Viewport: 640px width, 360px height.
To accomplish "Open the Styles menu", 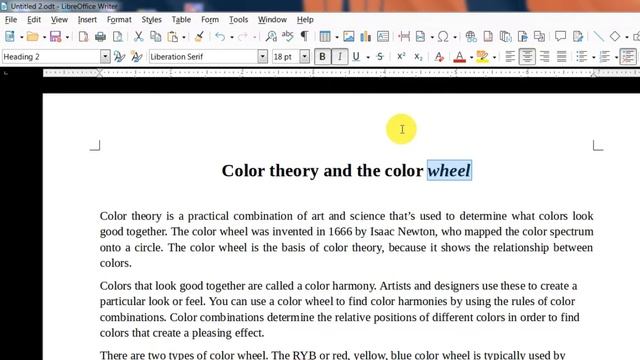I will coord(151,20).
